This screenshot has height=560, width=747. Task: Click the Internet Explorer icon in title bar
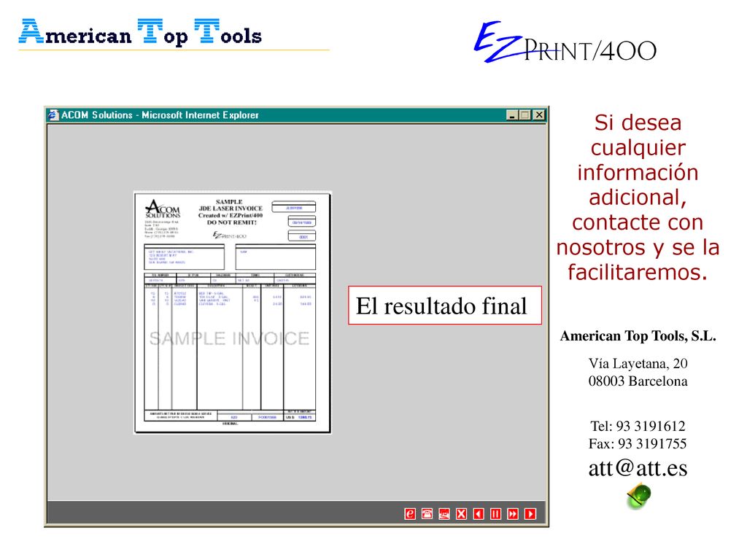point(53,114)
